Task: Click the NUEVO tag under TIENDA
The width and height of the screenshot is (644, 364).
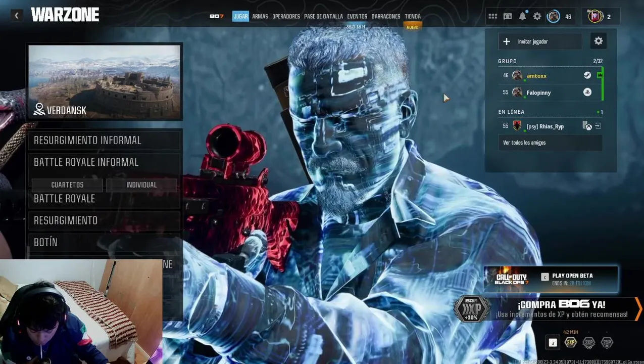Action: click(x=413, y=27)
